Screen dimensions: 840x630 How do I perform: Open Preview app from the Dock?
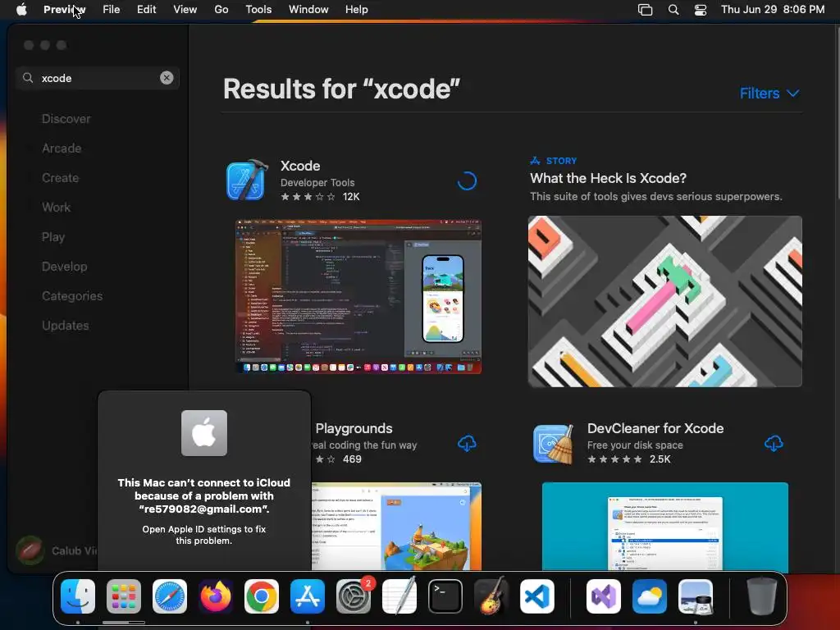696,596
